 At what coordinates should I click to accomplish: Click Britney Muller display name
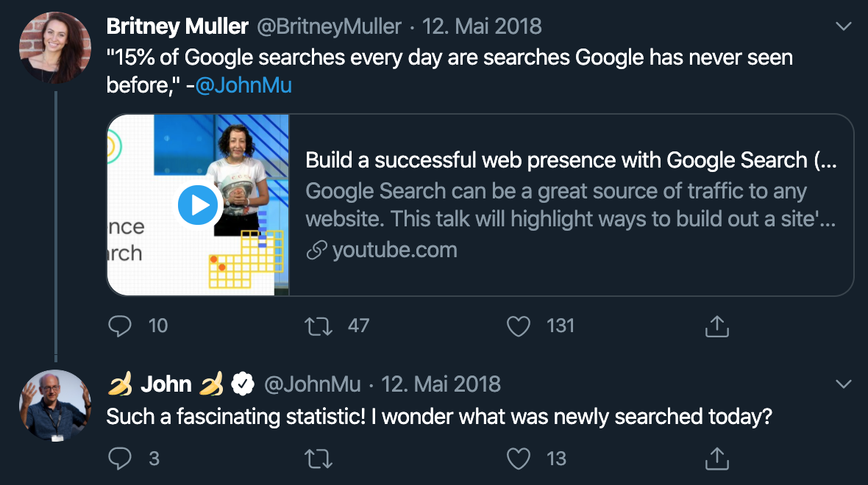[177, 27]
